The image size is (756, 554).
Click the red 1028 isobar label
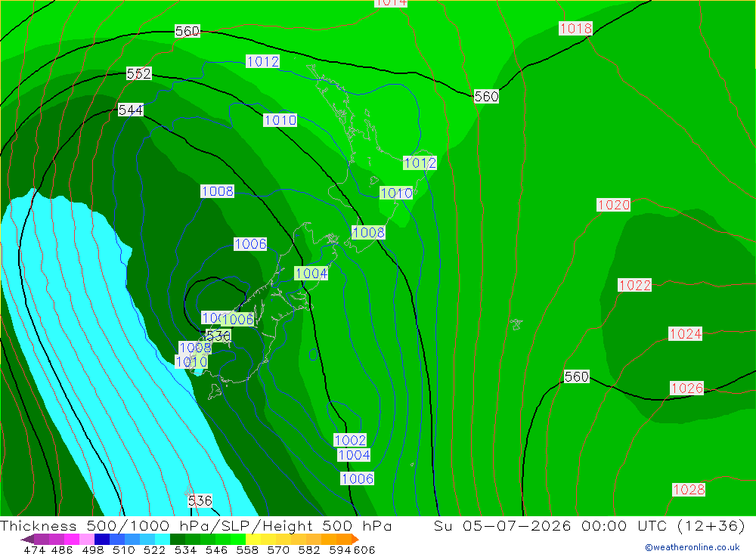[x=689, y=490]
